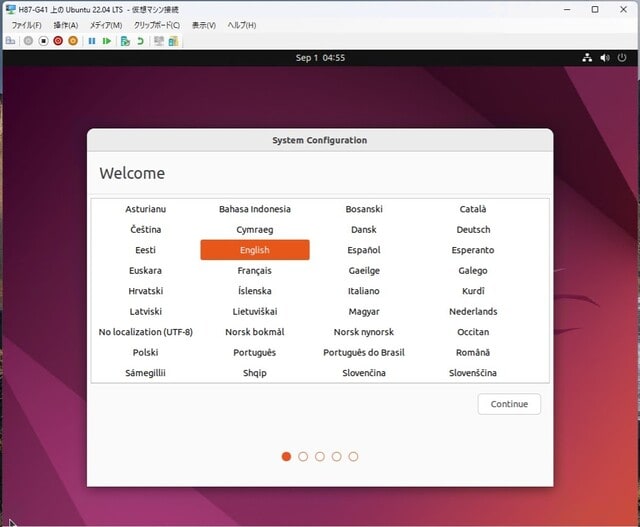Select Français language
640x527 pixels.
pos(255,271)
